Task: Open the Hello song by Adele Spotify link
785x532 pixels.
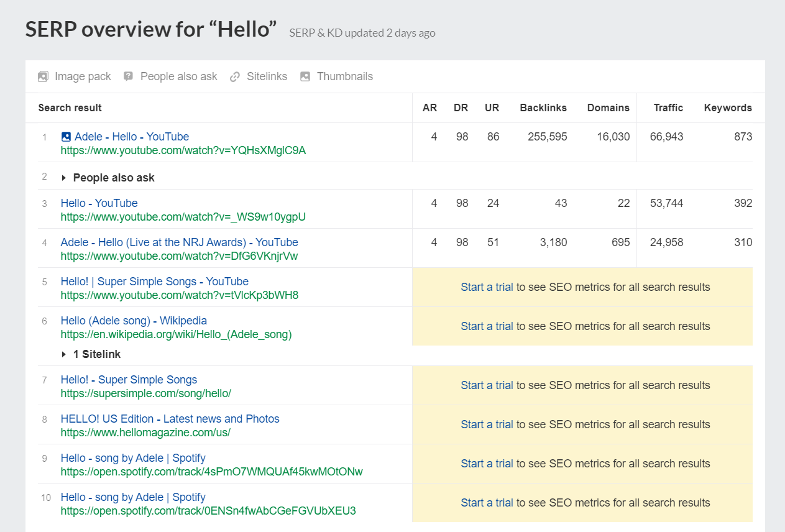Action: pyautogui.click(x=133, y=457)
